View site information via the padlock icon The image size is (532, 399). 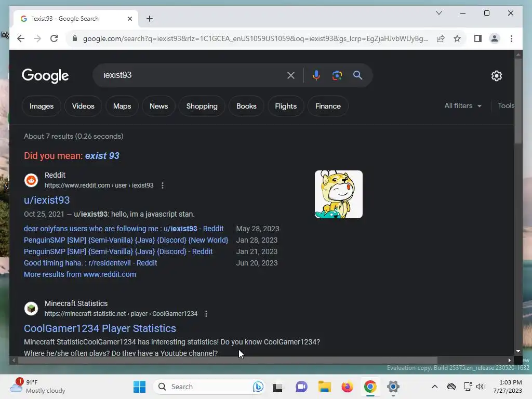(75, 38)
